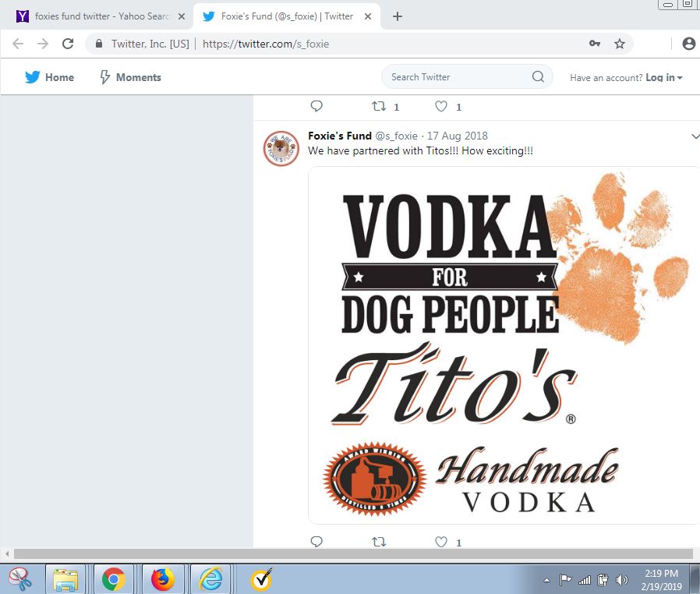Screen dimensions: 700x594
Task: Open Windows Explorer from taskbar
Action: tap(65, 579)
